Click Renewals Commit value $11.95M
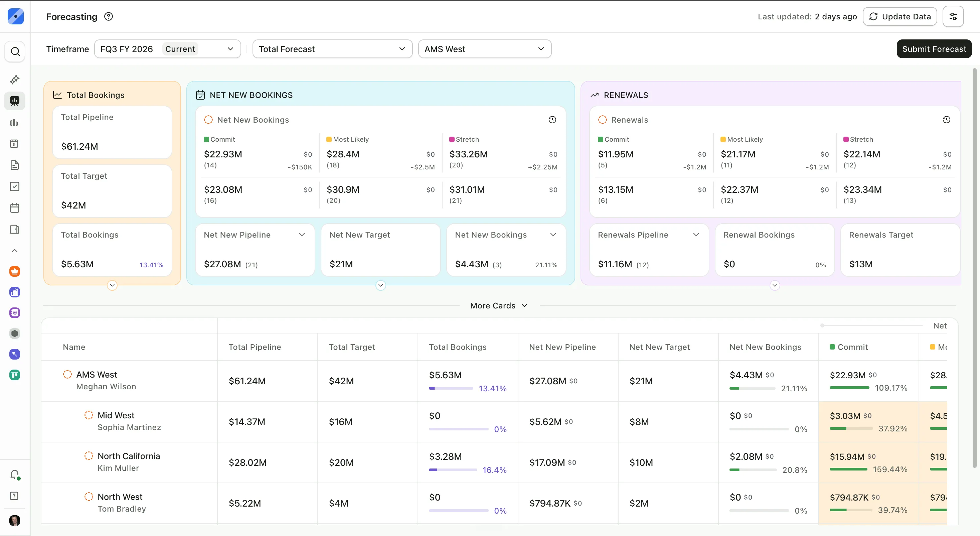The width and height of the screenshot is (980, 536). point(616,154)
